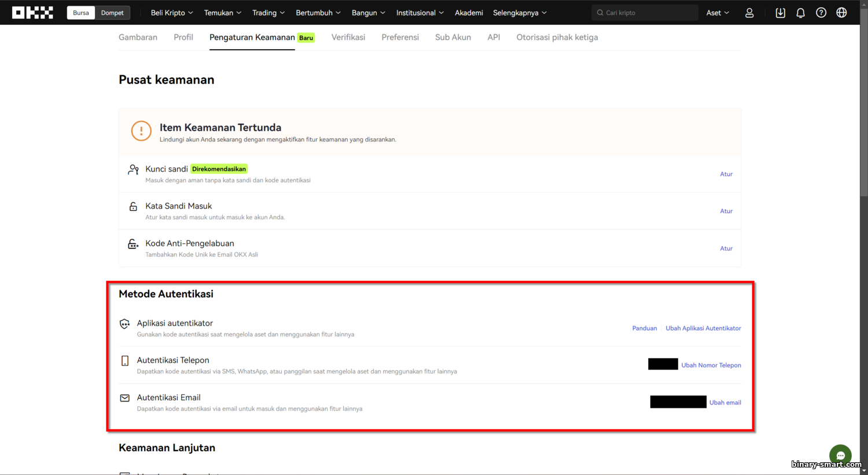Screen dimensions: 868x475
Task: Open the Aset dropdown
Action: click(718, 13)
